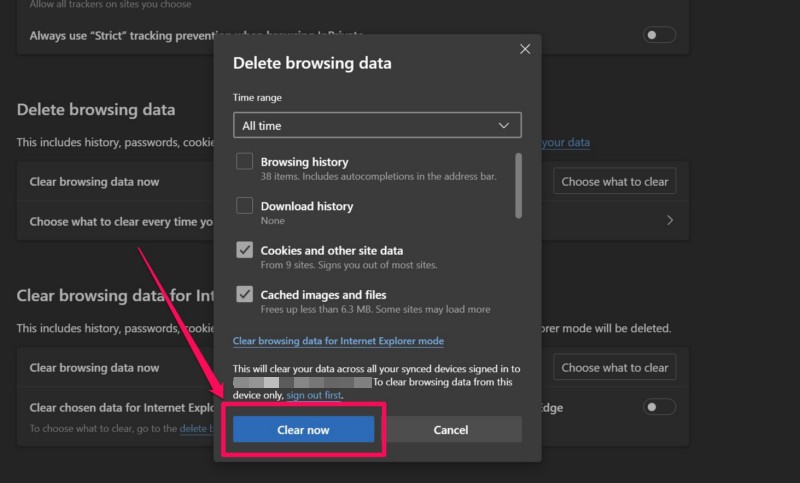Follow the delete browsing data link at bottom
The height and width of the screenshot is (483, 800).
click(x=196, y=429)
